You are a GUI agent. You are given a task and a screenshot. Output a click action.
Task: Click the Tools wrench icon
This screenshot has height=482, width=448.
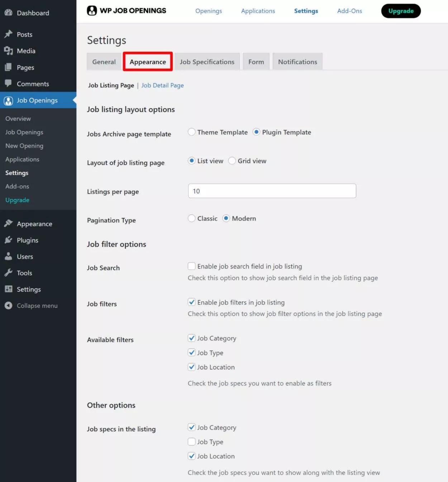pyautogui.click(x=9, y=273)
